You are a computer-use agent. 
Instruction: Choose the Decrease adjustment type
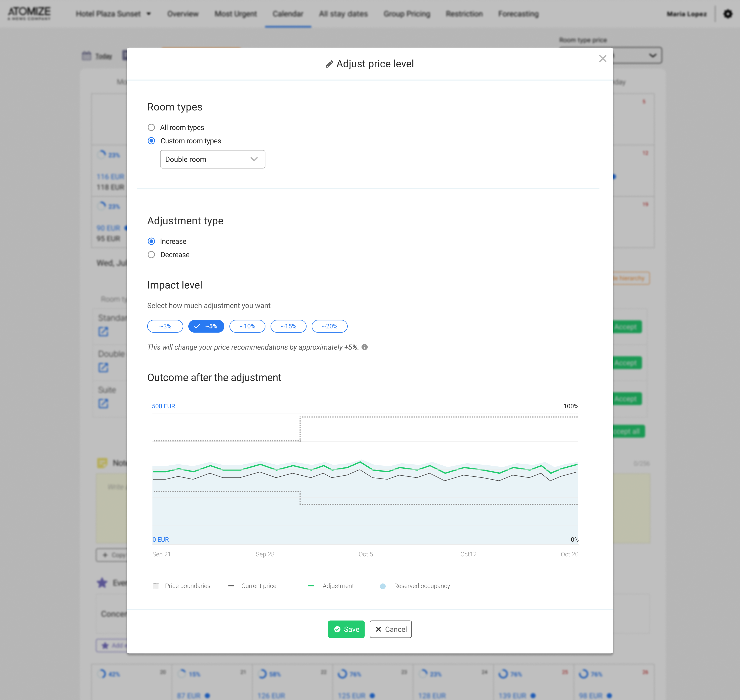pyautogui.click(x=151, y=255)
